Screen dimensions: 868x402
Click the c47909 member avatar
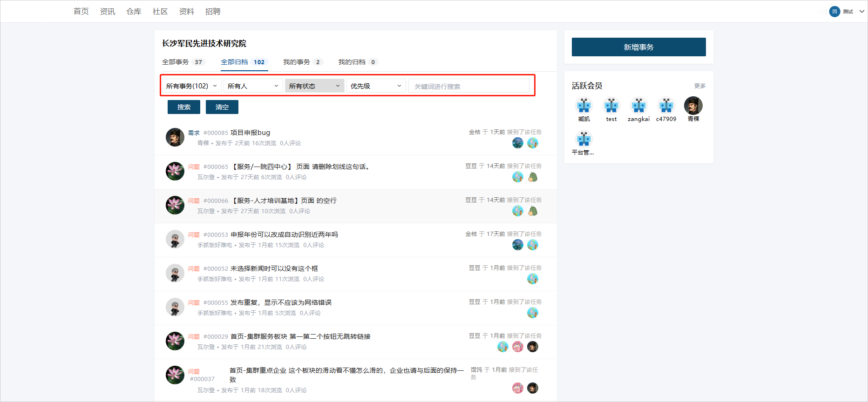coord(666,106)
